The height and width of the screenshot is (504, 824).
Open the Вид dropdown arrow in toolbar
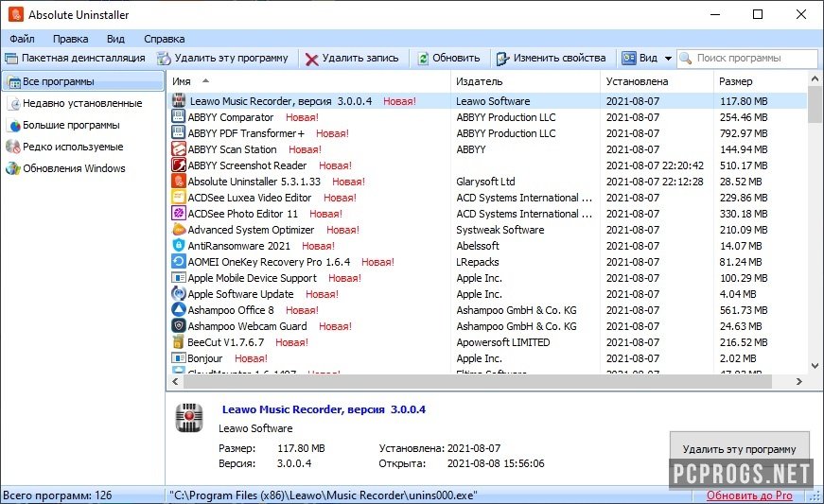point(668,58)
